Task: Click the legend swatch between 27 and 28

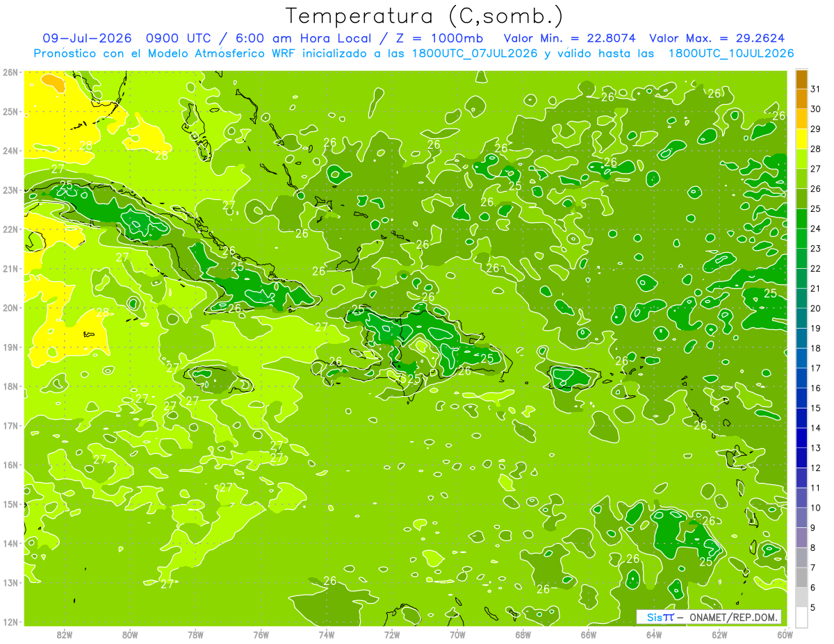Action: pos(801,158)
